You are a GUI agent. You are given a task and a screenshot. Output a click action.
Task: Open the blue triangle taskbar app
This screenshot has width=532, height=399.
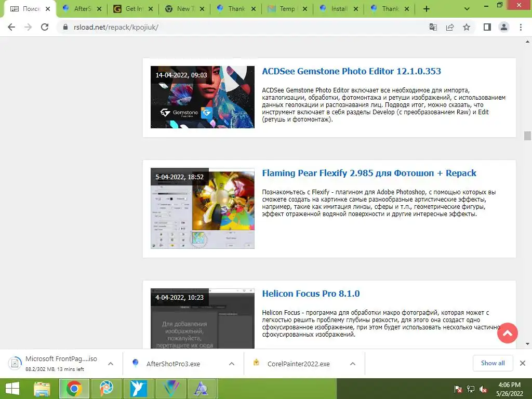pyautogui.click(x=202, y=389)
